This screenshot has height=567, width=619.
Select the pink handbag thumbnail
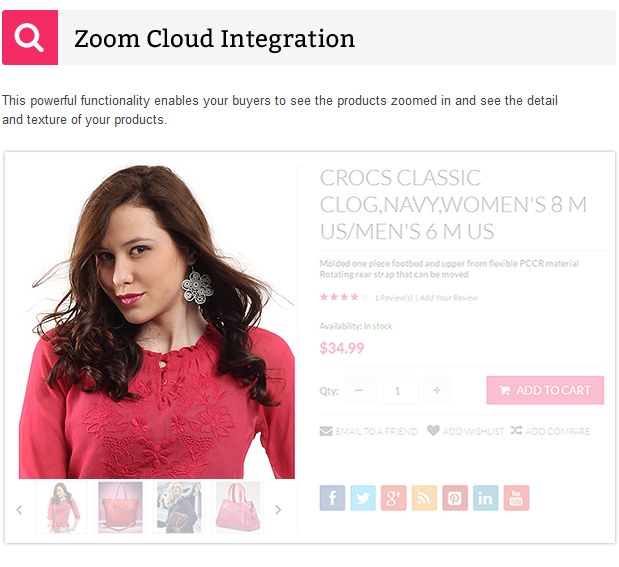coord(238,507)
